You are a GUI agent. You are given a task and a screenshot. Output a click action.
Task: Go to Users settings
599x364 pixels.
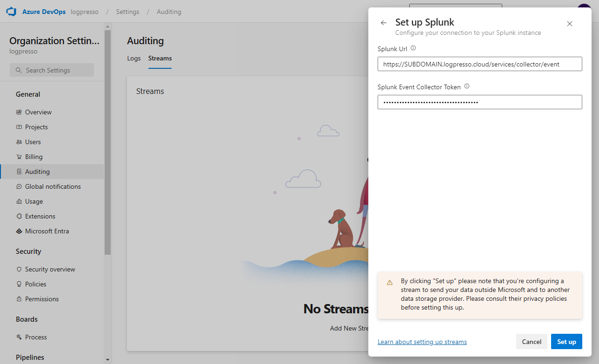52,142
